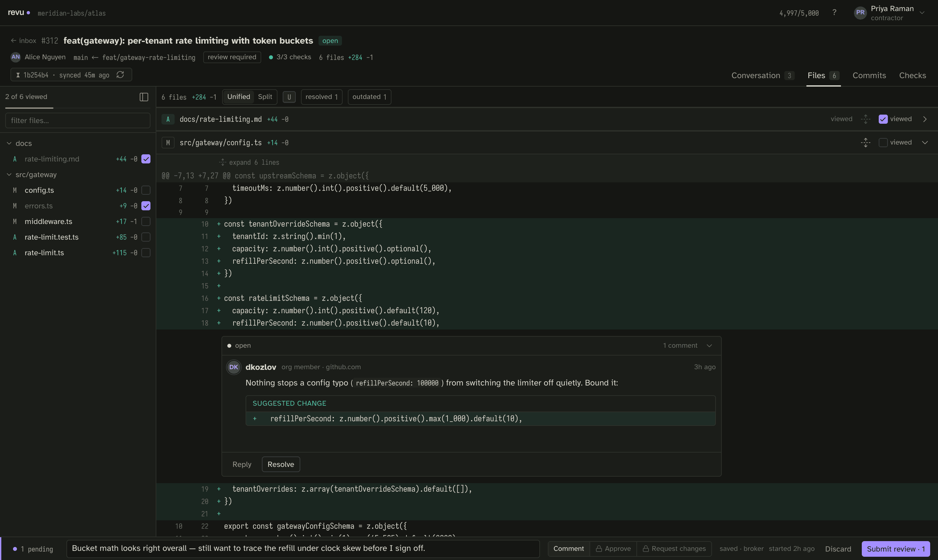Click the U toggle button in diff toolbar
938x560 pixels.
[289, 97]
